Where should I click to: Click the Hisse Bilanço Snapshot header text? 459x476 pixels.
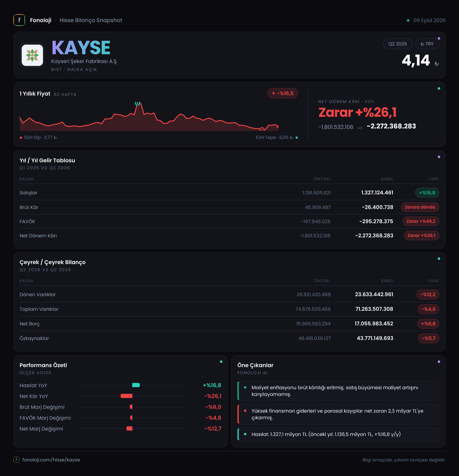[91, 20]
